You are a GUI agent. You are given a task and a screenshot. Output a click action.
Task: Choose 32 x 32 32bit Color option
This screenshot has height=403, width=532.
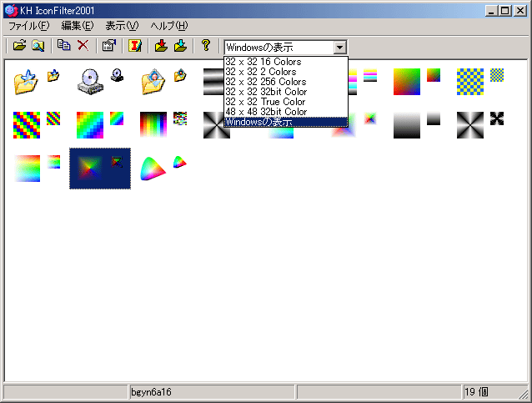[286, 92]
